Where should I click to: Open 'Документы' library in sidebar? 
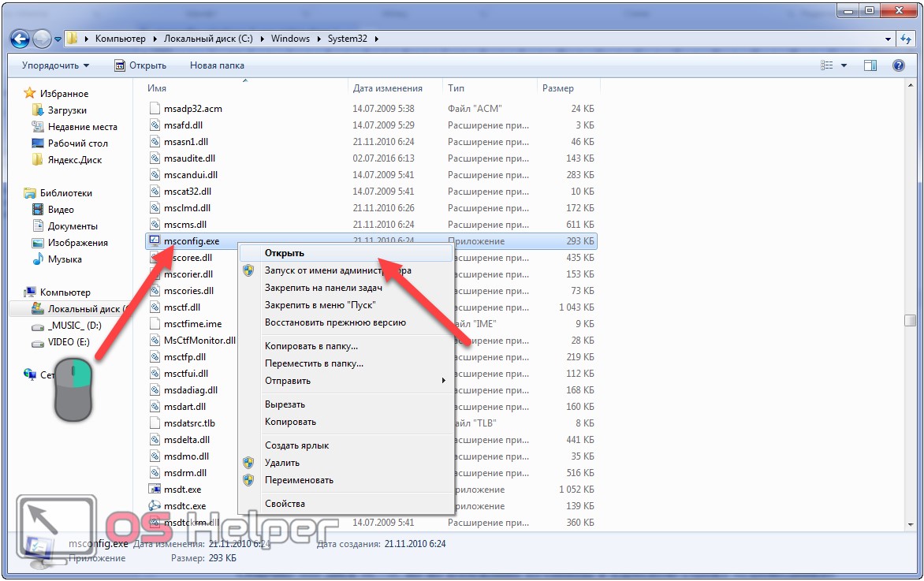point(73,225)
